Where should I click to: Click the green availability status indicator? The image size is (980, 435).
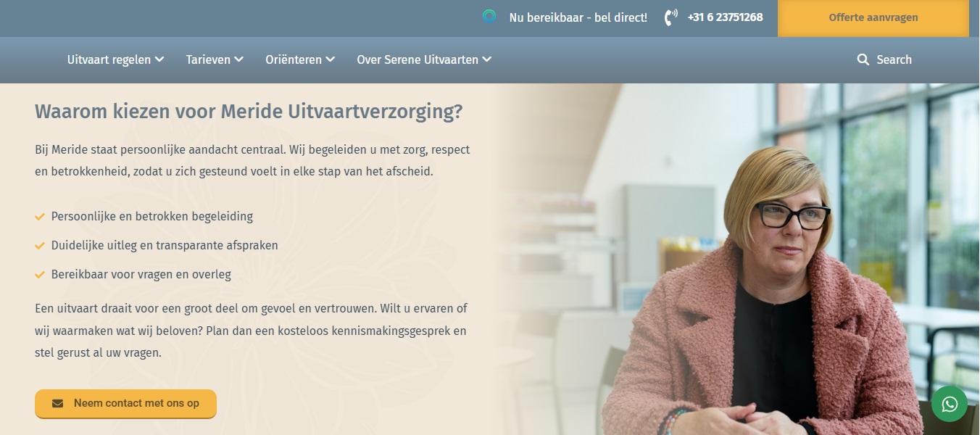[x=489, y=16]
